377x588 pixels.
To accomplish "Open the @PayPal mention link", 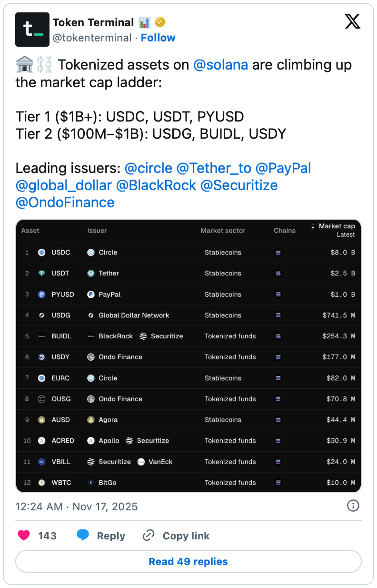I will (x=283, y=168).
